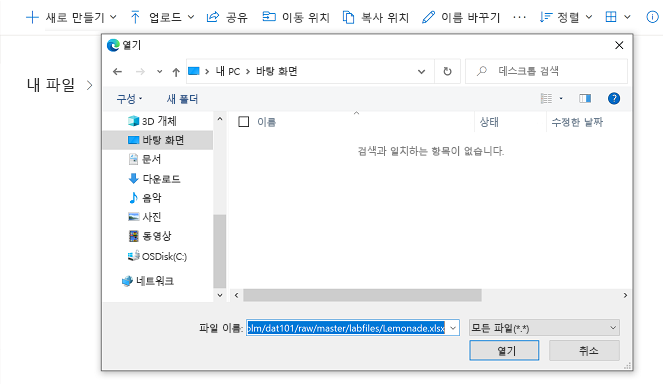The height and width of the screenshot is (384, 663).
Task: Click file list scroll left arrow
Action: 236,295
